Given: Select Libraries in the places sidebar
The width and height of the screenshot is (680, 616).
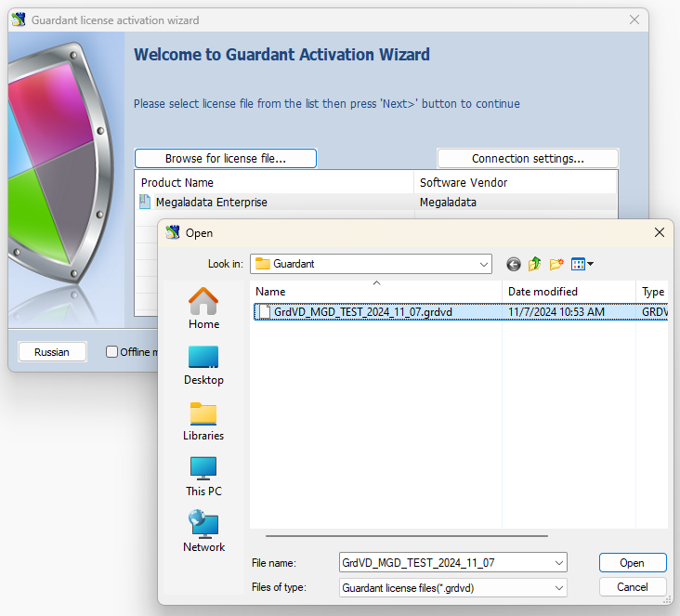Looking at the screenshot, I should [x=203, y=421].
